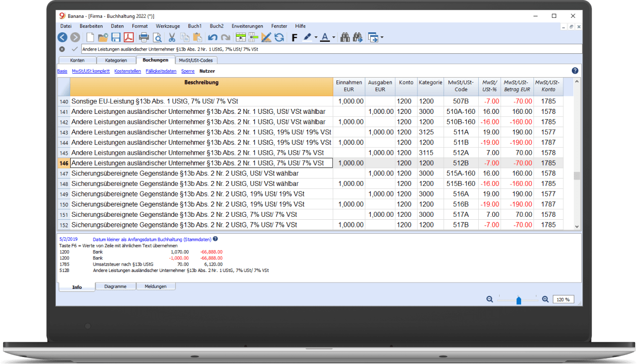637x364 pixels.
Task: Click help icon beside the date warning
Action: pyautogui.click(x=215, y=239)
